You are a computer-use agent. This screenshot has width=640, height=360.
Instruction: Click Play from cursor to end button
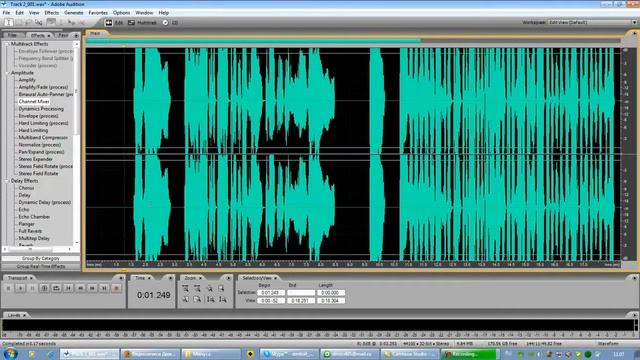44,288
